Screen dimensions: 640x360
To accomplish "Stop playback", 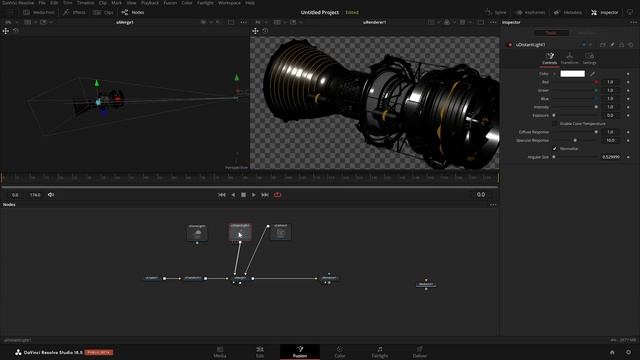I will click(243, 195).
